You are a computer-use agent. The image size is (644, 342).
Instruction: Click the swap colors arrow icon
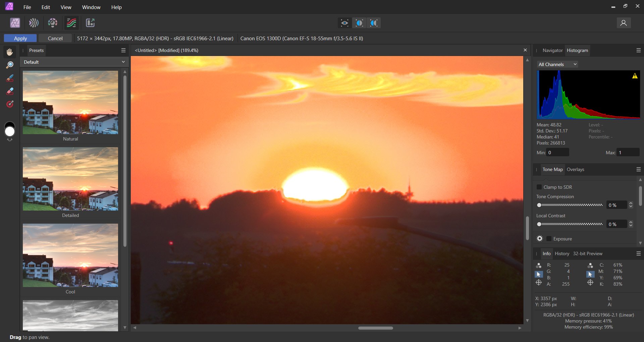tap(10, 140)
